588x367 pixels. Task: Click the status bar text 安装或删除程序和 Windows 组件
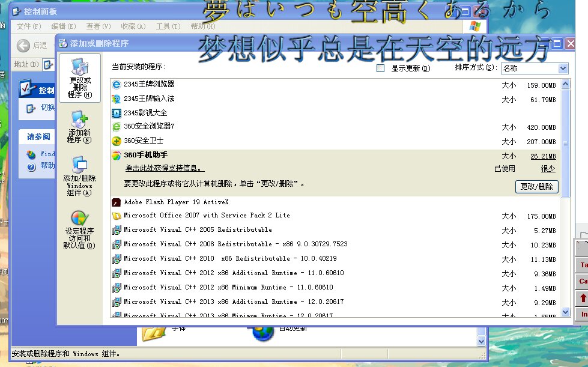point(65,354)
